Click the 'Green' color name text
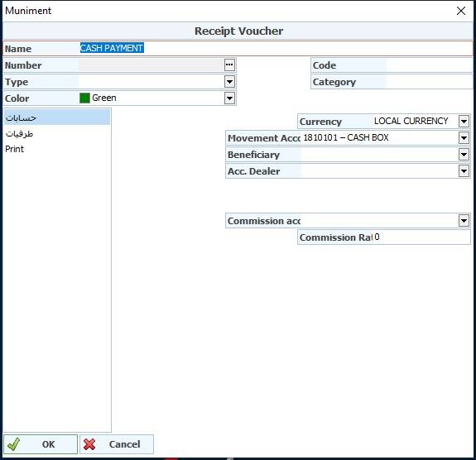This screenshot has width=476, height=460. [x=104, y=98]
